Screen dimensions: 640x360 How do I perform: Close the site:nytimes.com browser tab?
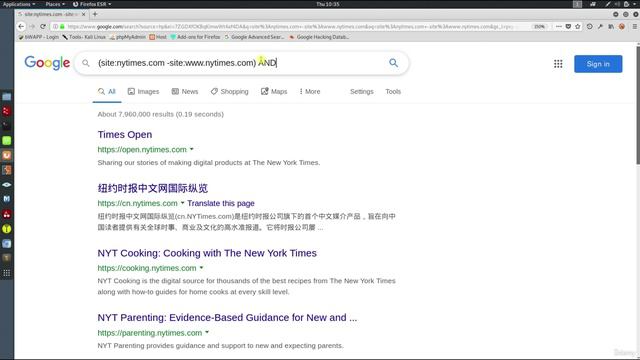pos(84,14)
